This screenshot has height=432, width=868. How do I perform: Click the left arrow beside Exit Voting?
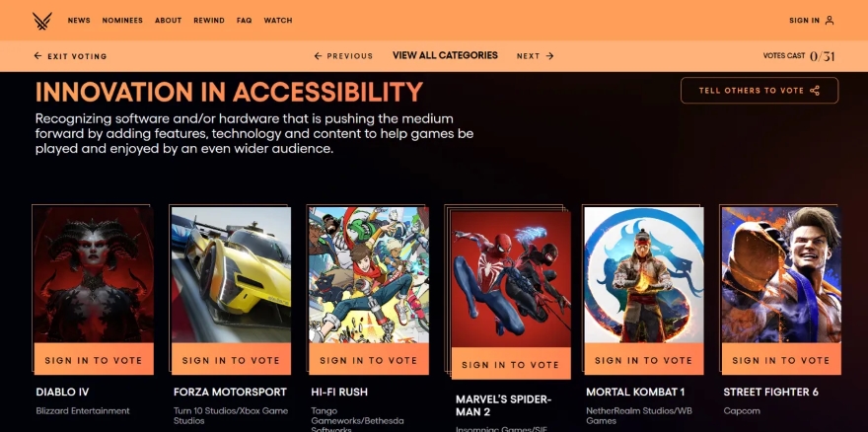pos(37,56)
